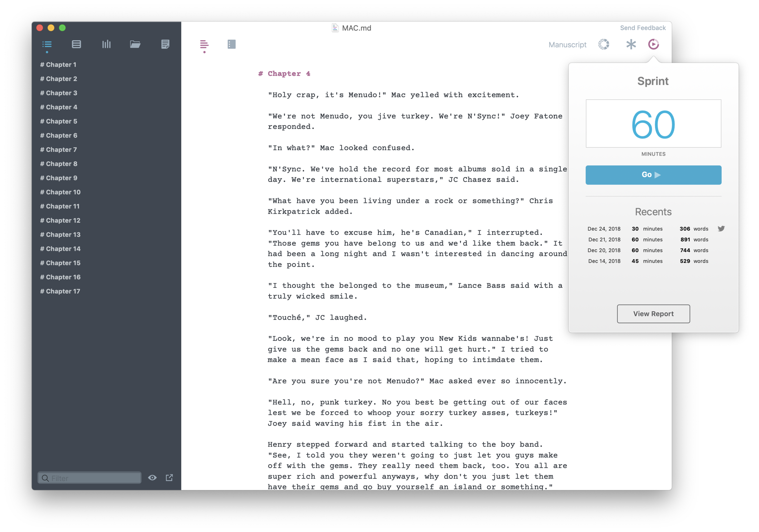Click Send Feedback
759x532 pixels.
643,28
